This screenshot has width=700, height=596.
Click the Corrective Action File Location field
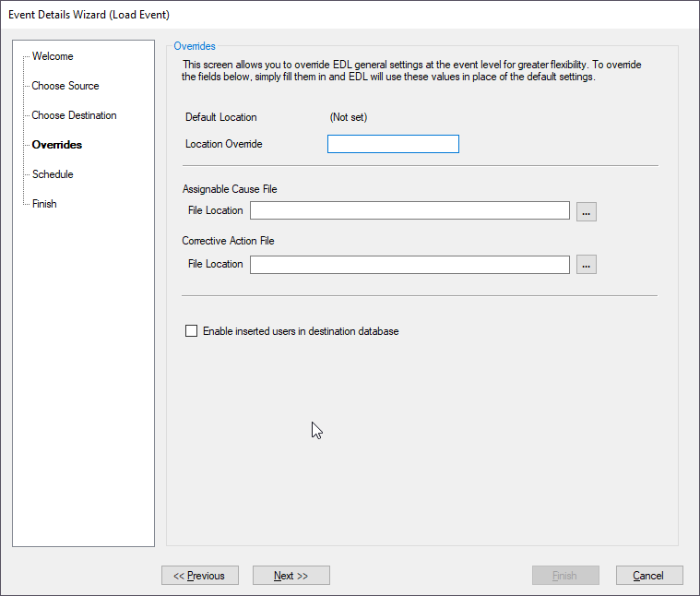[409, 265]
